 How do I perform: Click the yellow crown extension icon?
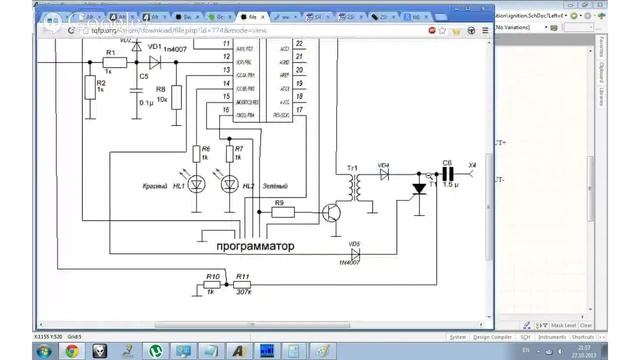tap(456, 31)
